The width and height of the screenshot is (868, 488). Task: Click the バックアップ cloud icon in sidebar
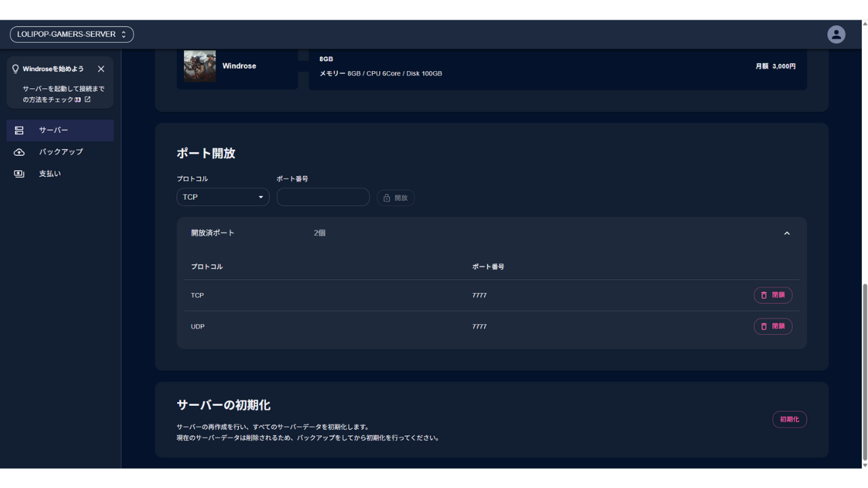[19, 152]
